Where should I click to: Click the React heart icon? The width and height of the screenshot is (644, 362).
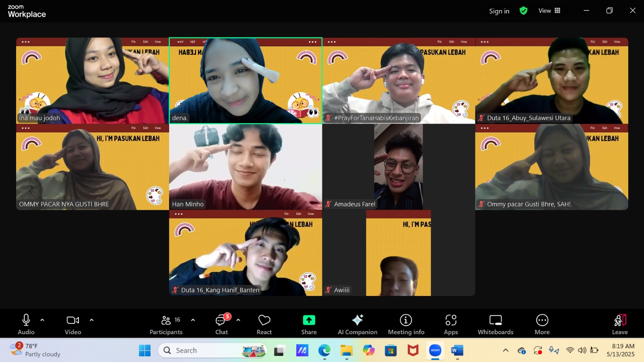(x=264, y=324)
